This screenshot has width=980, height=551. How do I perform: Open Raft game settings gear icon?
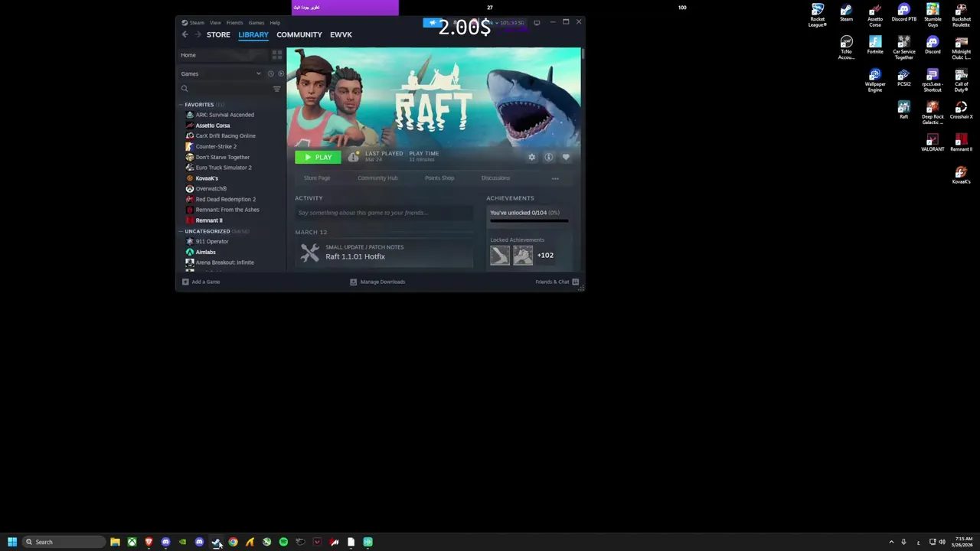[x=532, y=157]
